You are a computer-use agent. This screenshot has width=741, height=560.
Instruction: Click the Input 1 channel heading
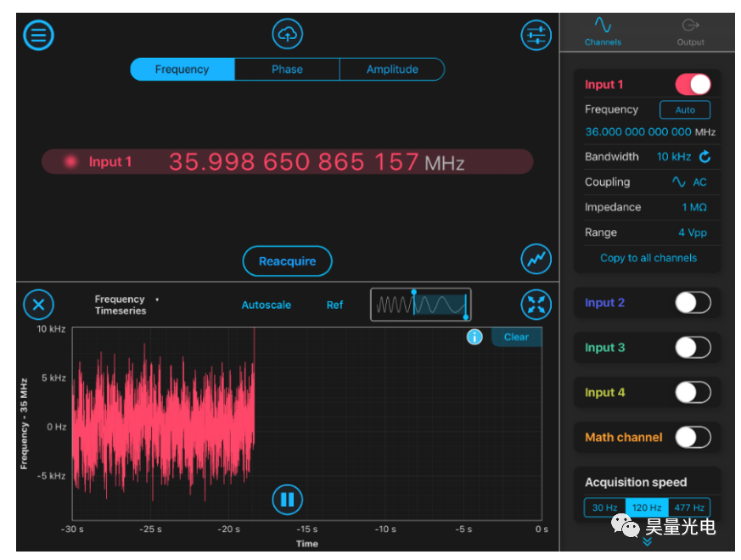(604, 85)
